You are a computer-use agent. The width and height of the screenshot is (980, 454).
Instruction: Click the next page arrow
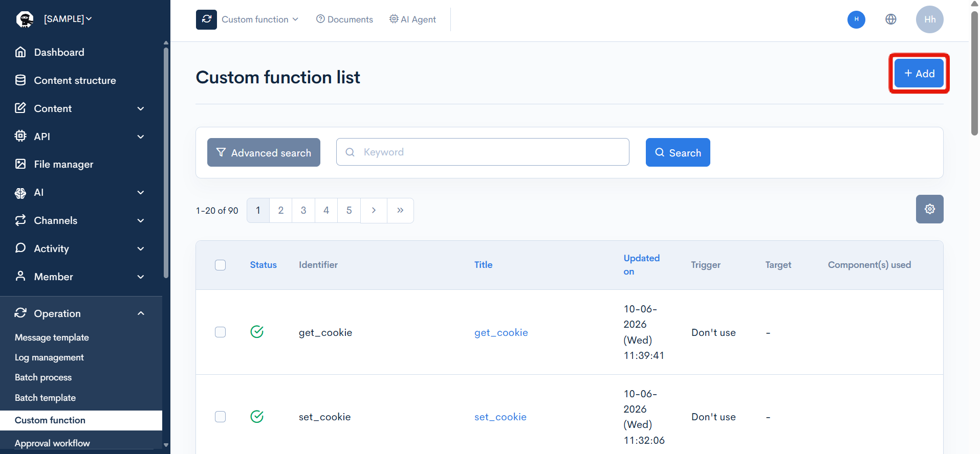point(374,210)
